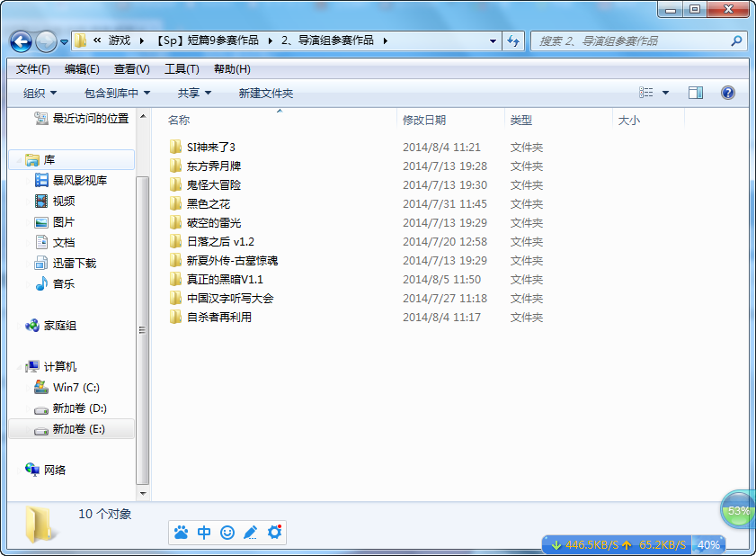756x556 pixels.
Task: Open the 组织 dropdown
Action: [40, 93]
